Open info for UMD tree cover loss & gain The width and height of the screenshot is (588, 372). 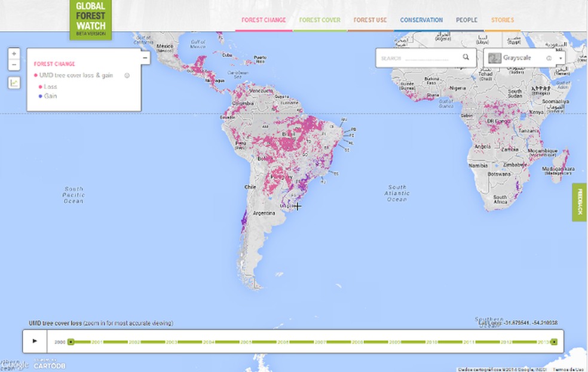pyautogui.click(x=125, y=76)
